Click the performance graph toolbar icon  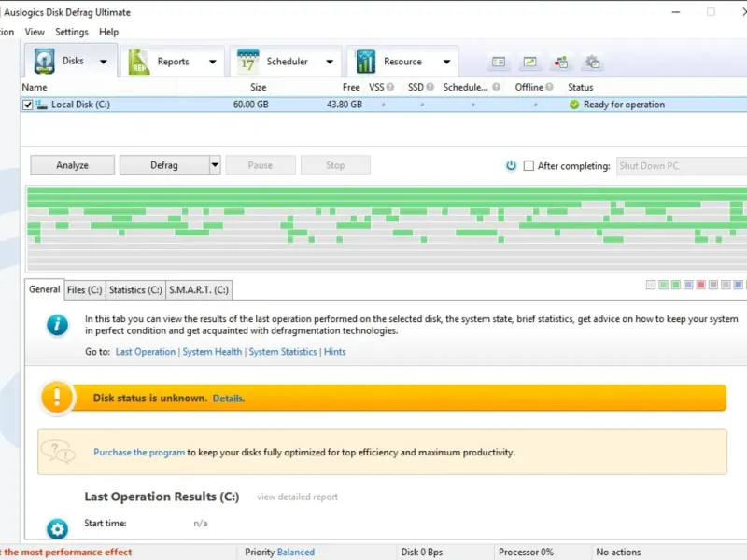tap(529, 62)
